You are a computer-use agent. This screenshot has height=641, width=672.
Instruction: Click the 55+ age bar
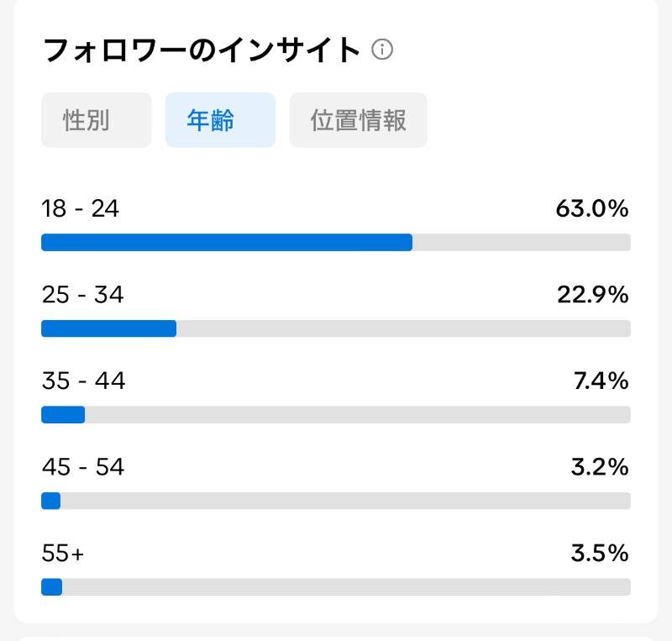[336, 587]
